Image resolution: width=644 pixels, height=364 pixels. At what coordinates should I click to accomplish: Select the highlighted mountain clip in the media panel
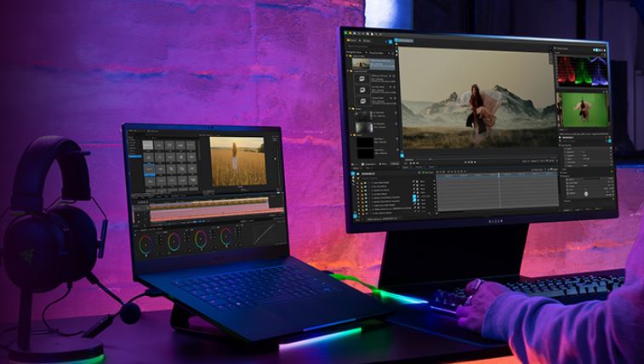[x=373, y=63]
